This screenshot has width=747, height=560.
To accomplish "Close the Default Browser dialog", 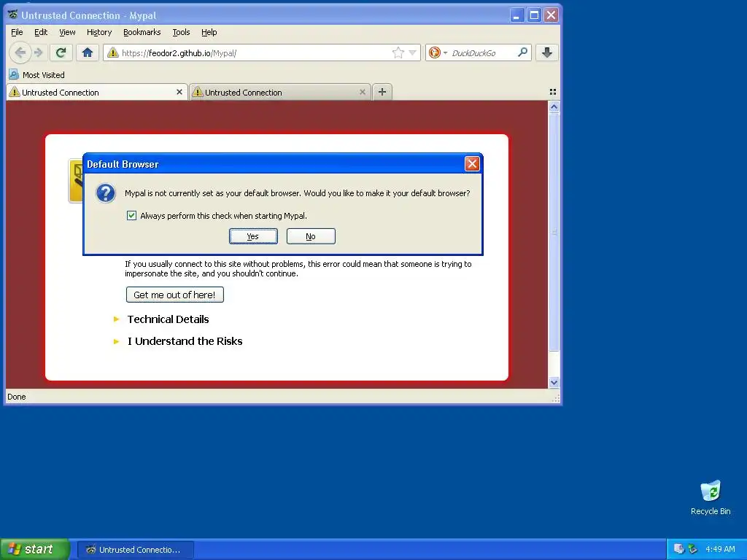I will [472, 164].
